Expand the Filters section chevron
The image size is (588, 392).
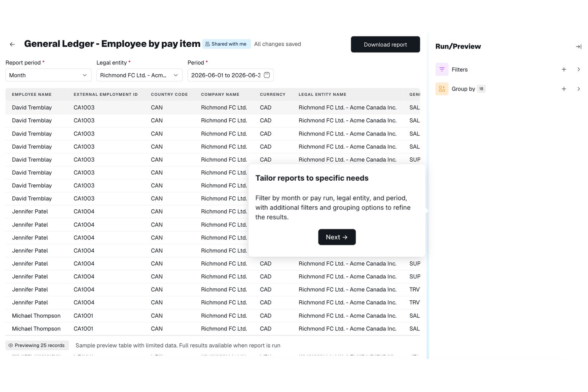(578, 70)
